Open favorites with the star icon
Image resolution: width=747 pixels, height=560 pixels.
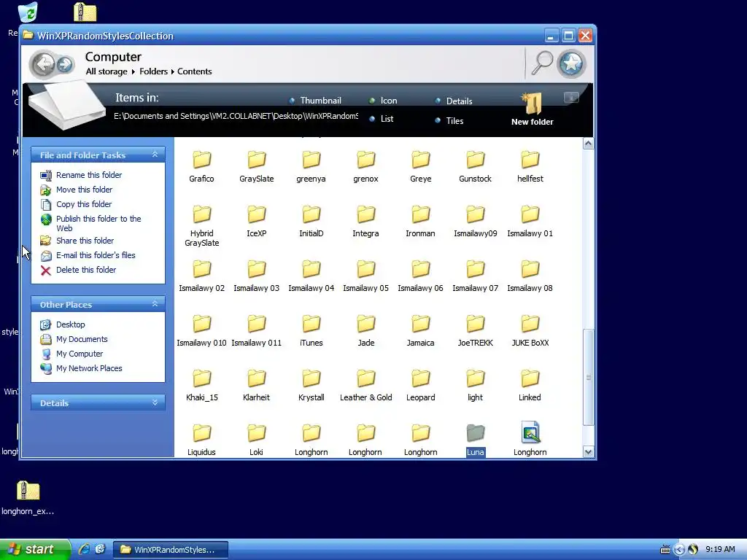[x=571, y=63]
